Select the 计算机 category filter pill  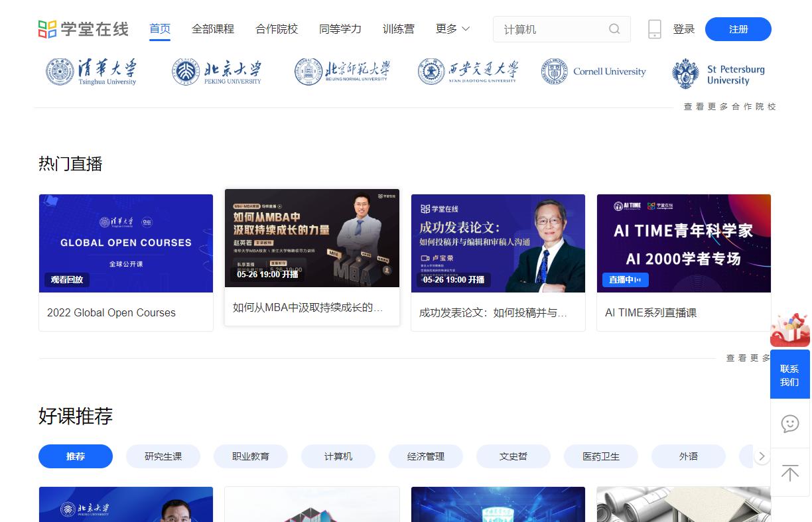[338, 456]
